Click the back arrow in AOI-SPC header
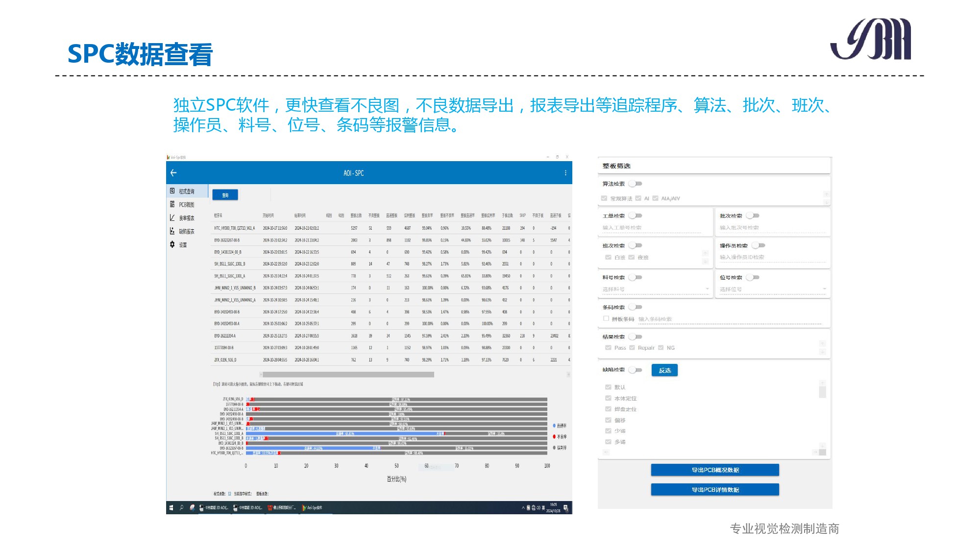The width and height of the screenshot is (980, 551). coord(173,173)
